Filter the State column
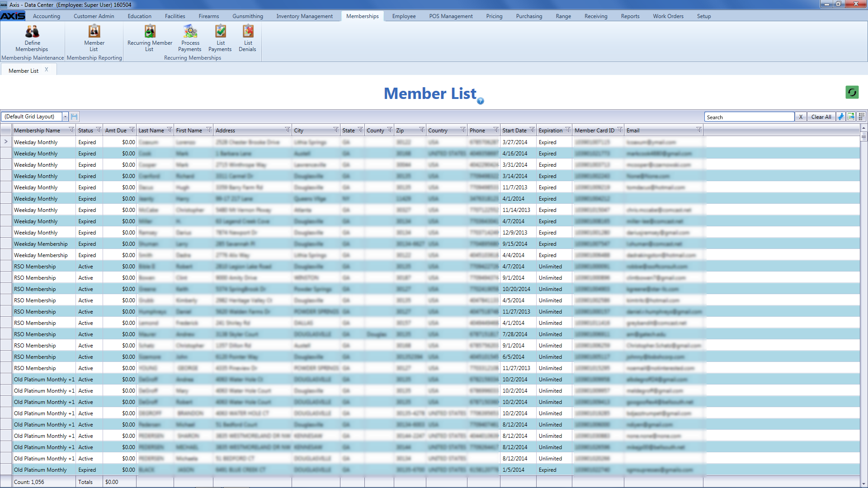This screenshot has height=488, width=868. (x=360, y=130)
